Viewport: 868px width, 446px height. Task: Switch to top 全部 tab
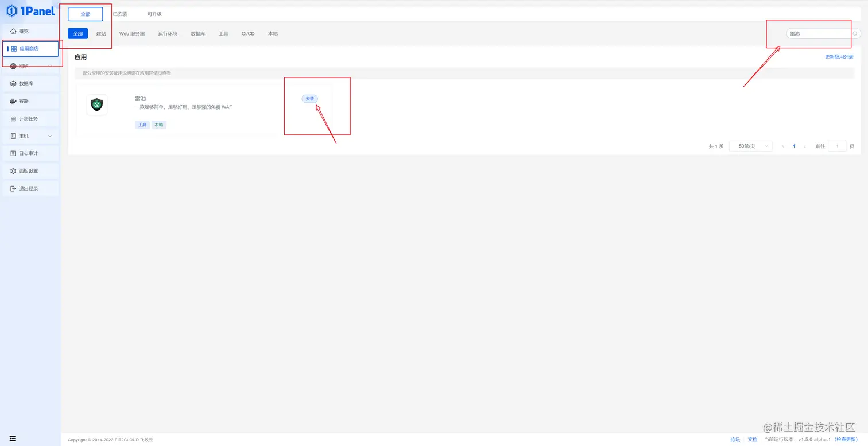click(86, 14)
